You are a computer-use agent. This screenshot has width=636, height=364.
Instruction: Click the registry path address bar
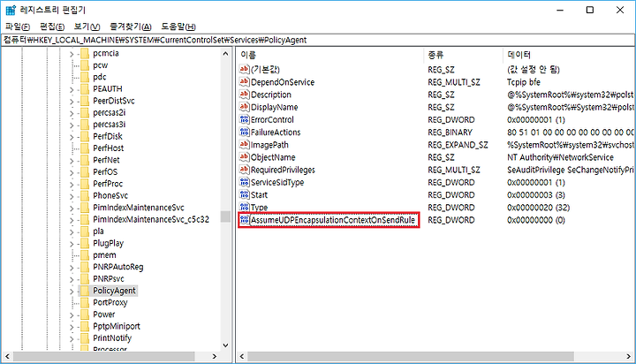click(318, 40)
